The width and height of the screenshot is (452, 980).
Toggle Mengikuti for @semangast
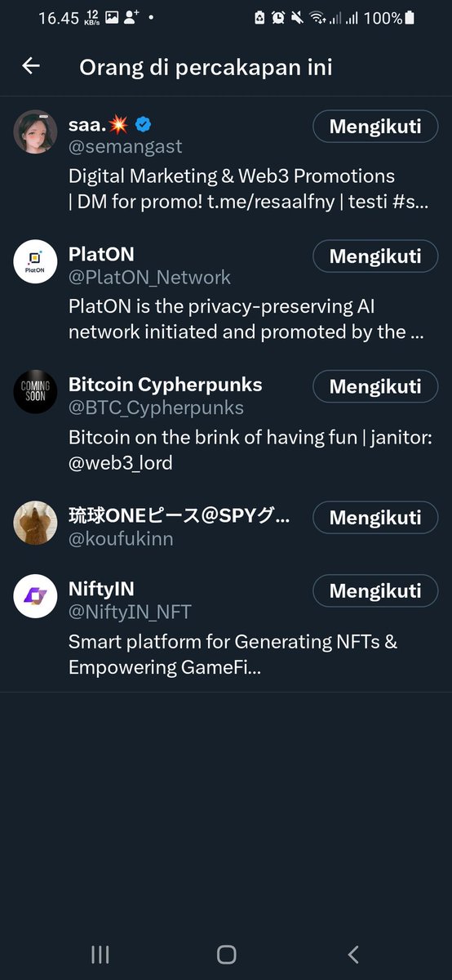click(x=375, y=126)
